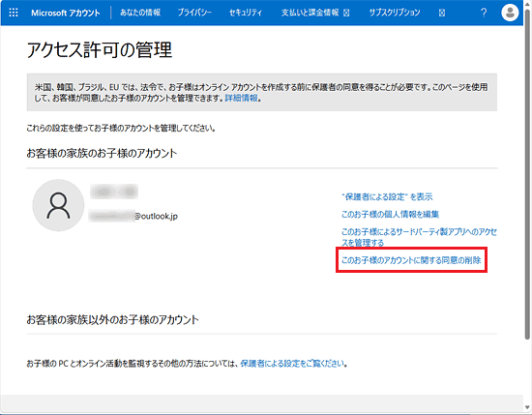This screenshot has width=532, height=415.
Task: Open the あなたの情報 menu tab
Action: (x=140, y=13)
